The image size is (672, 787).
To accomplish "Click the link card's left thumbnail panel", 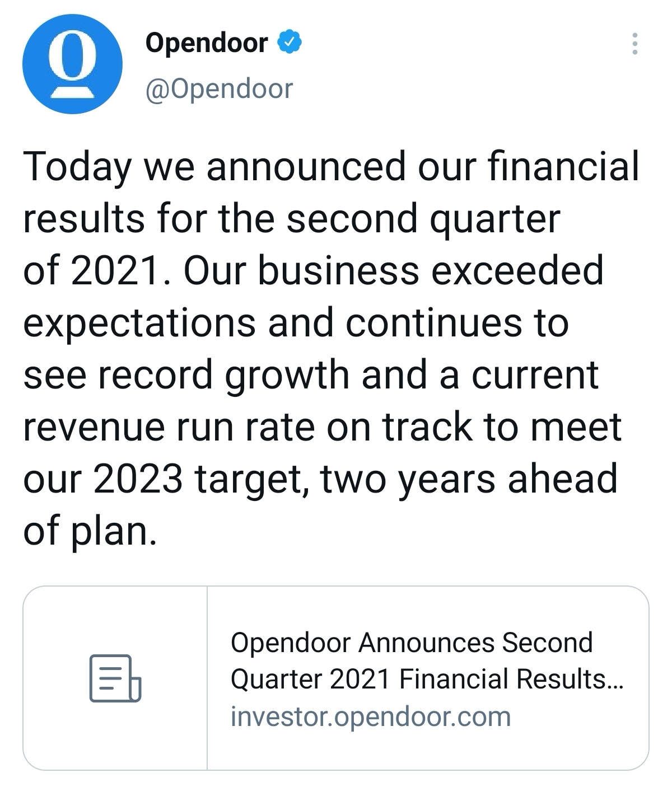I will click(x=115, y=678).
